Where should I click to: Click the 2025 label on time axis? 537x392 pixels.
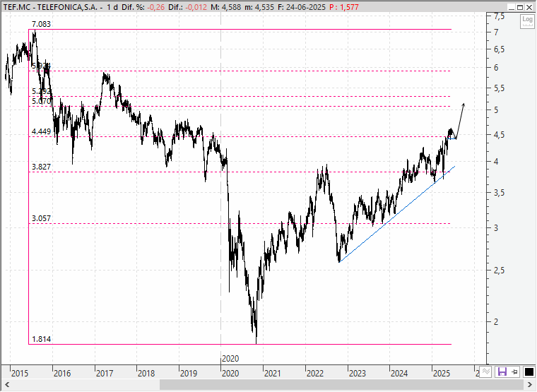click(x=441, y=373)
